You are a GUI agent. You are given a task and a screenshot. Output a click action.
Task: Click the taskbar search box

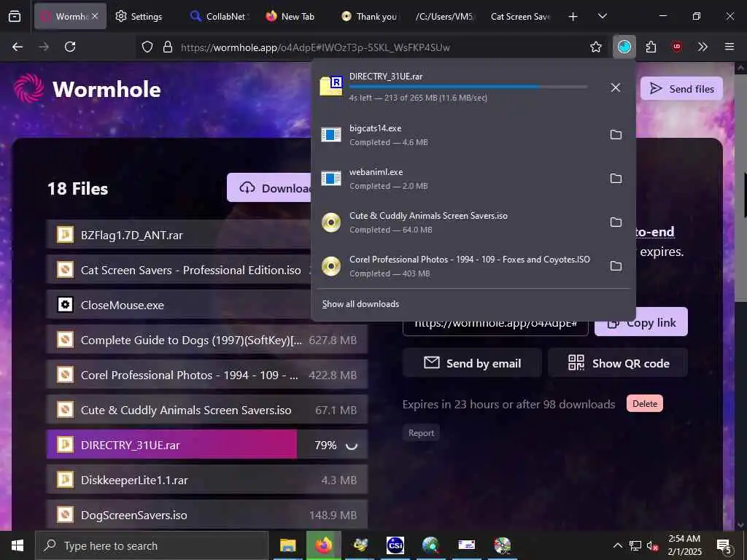point(152,545)
